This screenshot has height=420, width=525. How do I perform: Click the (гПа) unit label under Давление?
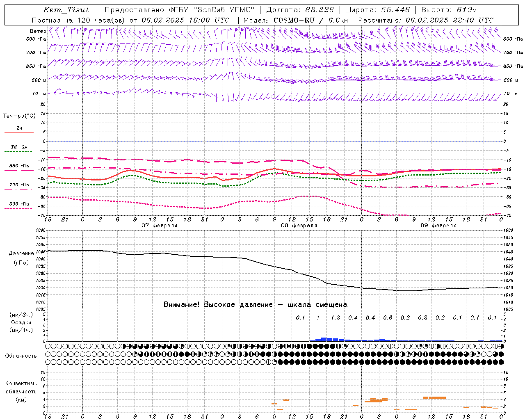tap(21, 262)
